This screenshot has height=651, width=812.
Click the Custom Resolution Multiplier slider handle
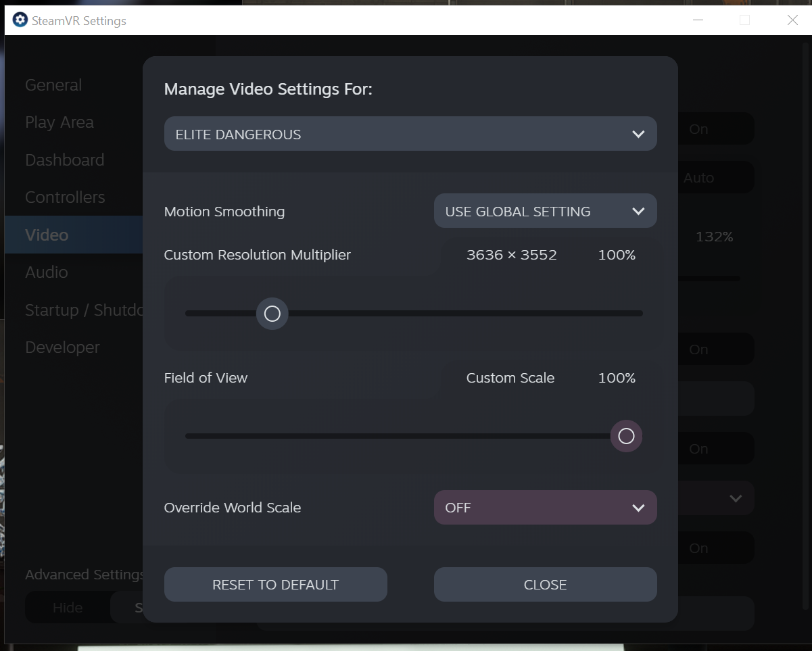272,314
